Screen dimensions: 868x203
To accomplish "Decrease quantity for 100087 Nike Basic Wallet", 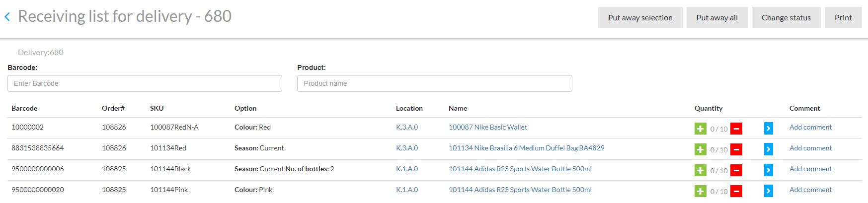I will tap(736, 129).
